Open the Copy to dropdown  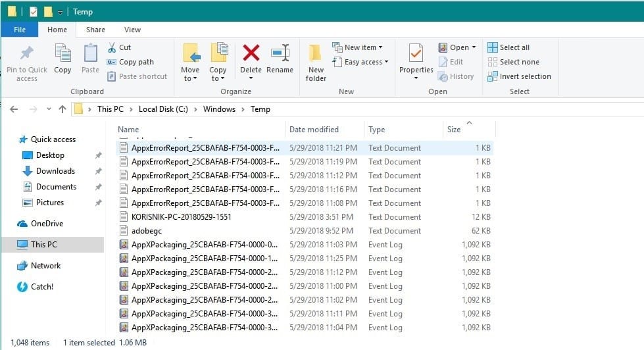pyautogui.click(x=218, y=63)
